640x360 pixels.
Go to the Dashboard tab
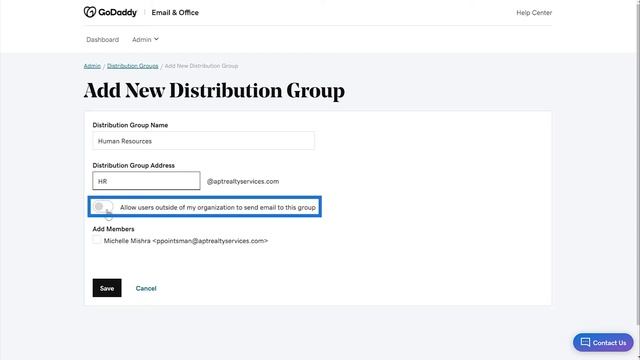102,40
